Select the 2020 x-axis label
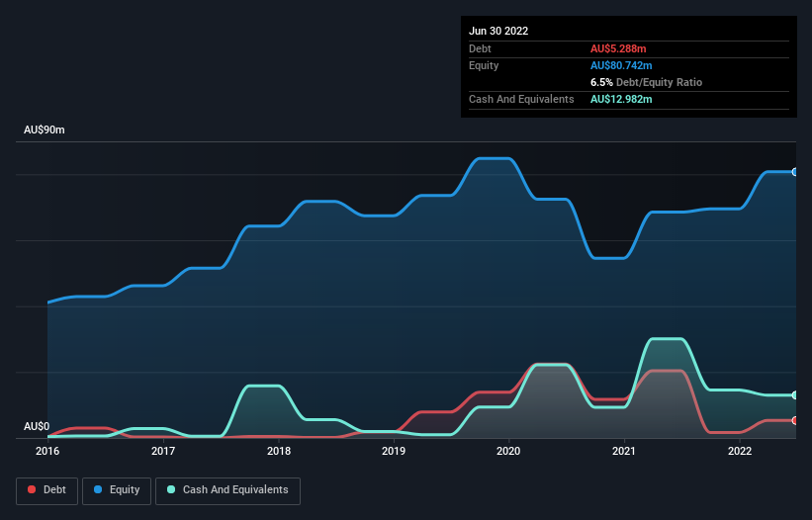812x520 pixels. 508,451
